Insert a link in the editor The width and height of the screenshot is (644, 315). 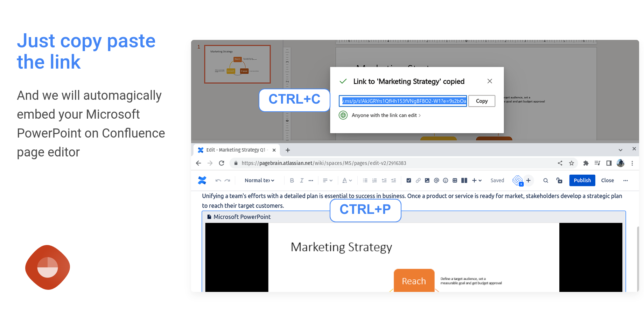coord(418,180)
